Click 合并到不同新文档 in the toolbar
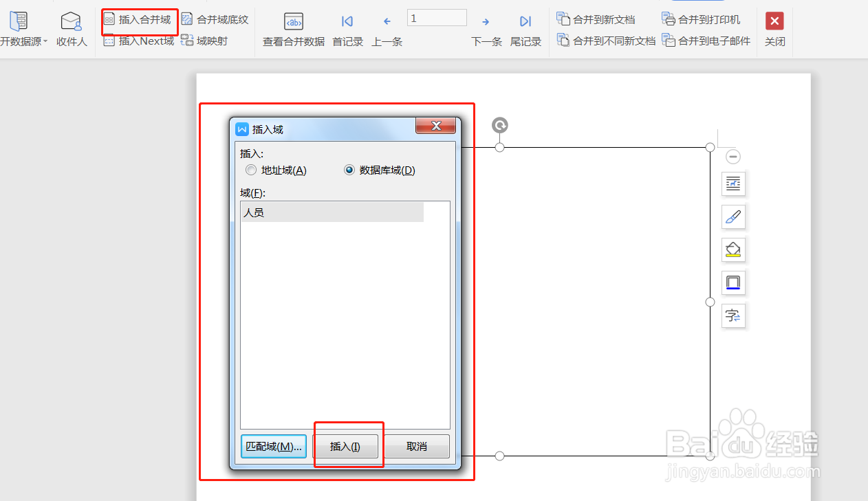Screen dimensions: 868x501 605,40
